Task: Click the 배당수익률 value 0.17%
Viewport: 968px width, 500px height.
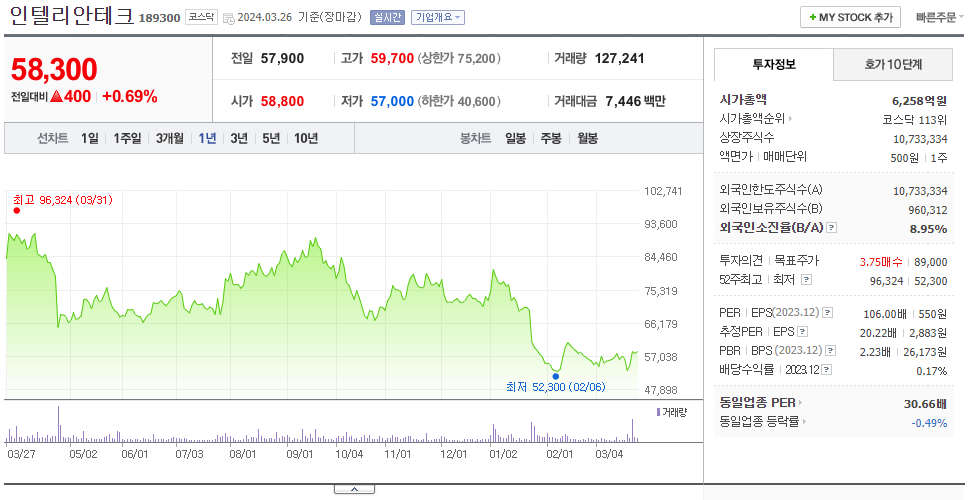Action: click(932, 371)
